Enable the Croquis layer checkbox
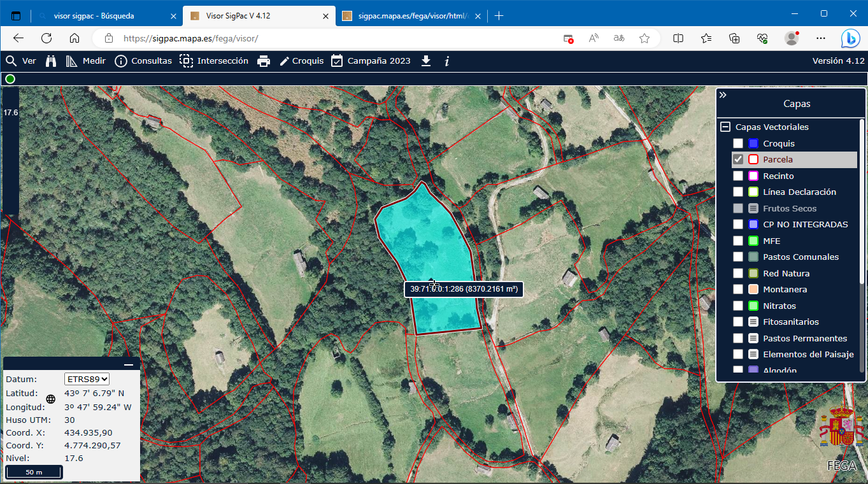Image resolution: width=868 pixels, height=484 pixels. click(x=738, y=143)
